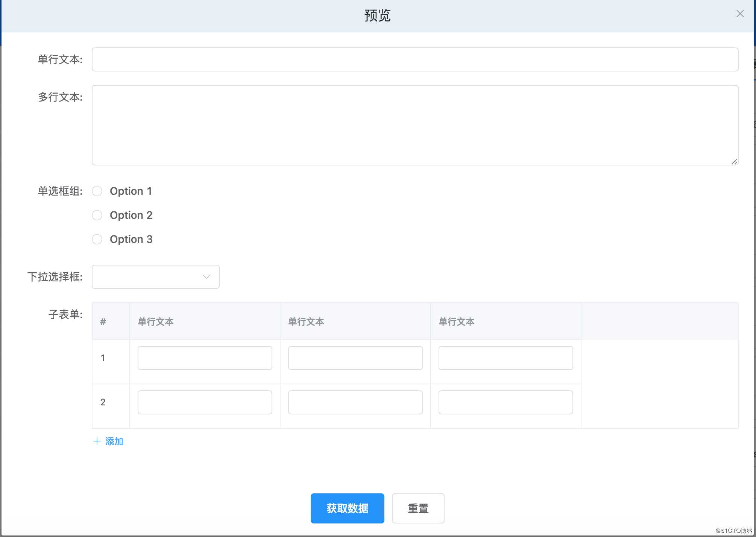
Task: Click the 下拉选择框 label
Action: 55,277
